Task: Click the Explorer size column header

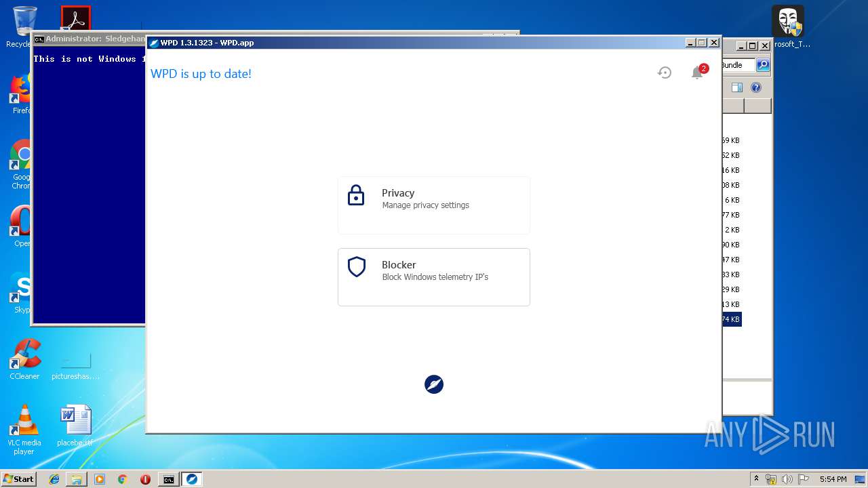Action: pyautogui.click(x=733, y=106)
